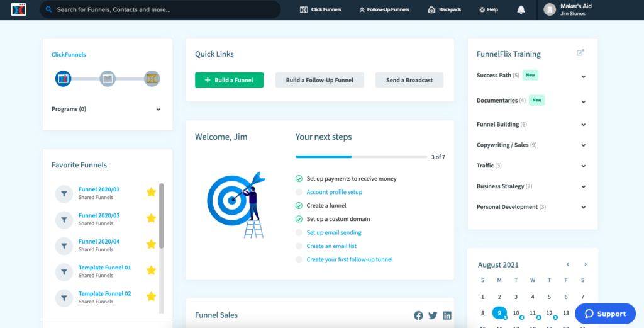This screenshot has width=644, height=328.
Task: Unfavorite Funnel 2020/04 star
Action: pyautogui.click(x=151, y=244)
